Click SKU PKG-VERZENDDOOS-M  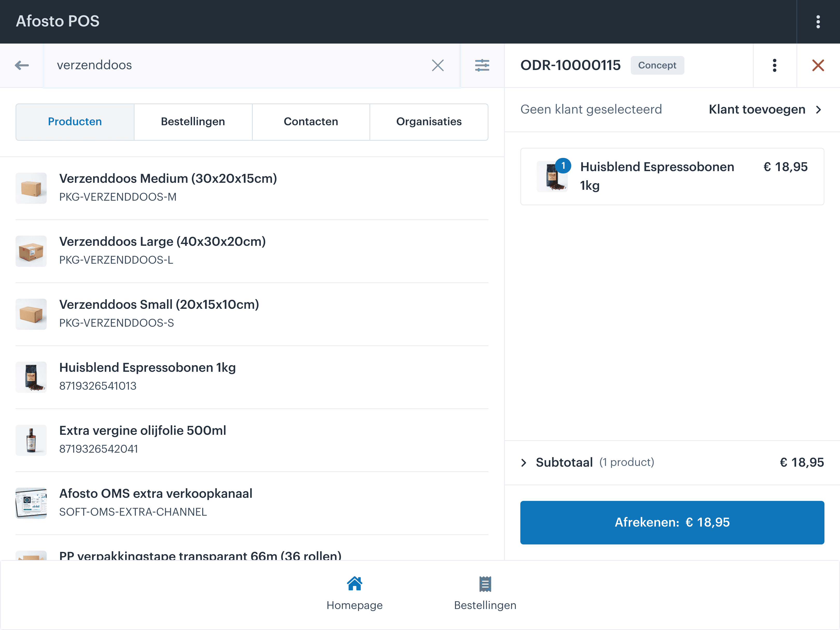[118, 197]
